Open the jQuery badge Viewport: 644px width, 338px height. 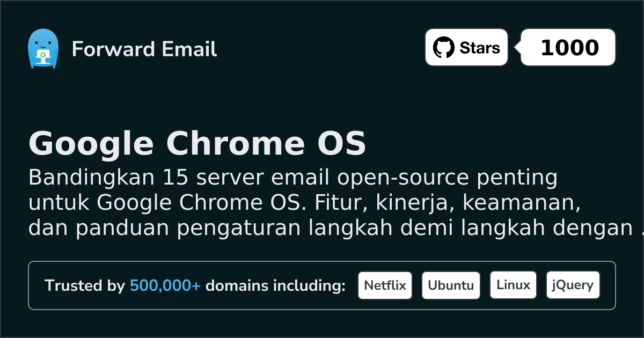point(573,285)
